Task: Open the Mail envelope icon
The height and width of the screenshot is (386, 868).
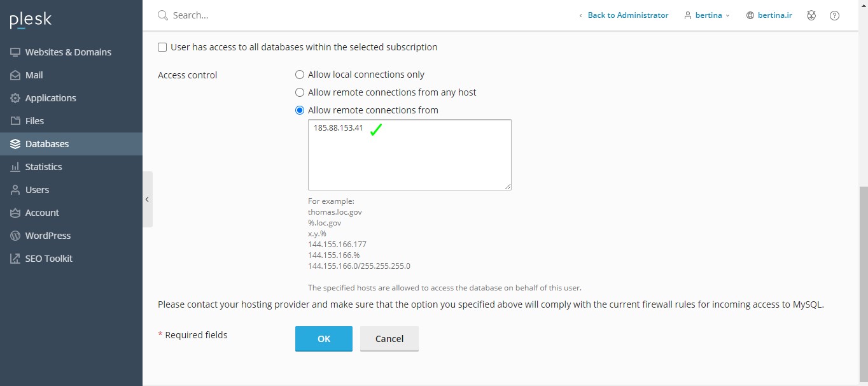Action: tap(15, 75)
